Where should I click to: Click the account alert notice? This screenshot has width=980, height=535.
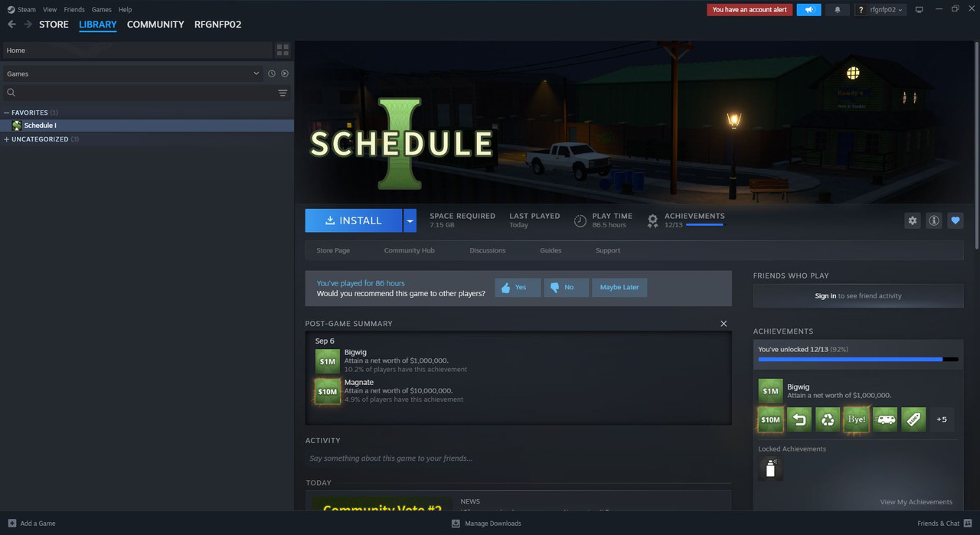tap(750, 9)
